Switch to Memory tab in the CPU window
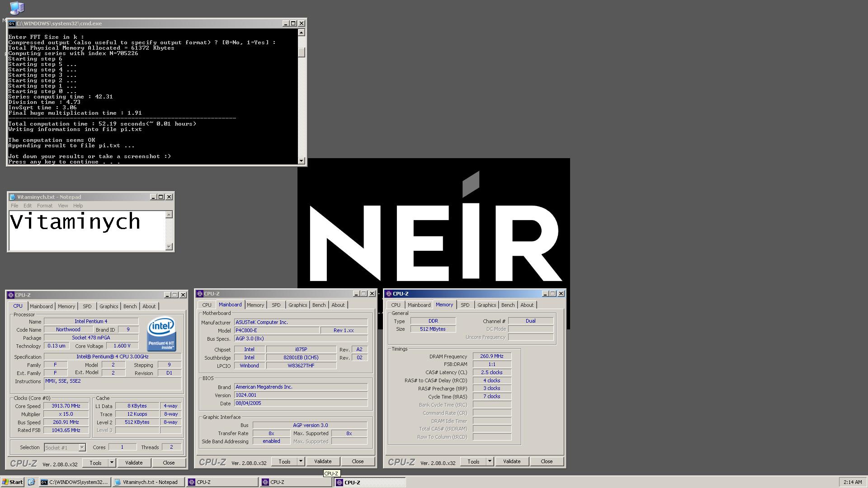The width and height of the screenshot is (868, 488). click(x=66, y=306)
